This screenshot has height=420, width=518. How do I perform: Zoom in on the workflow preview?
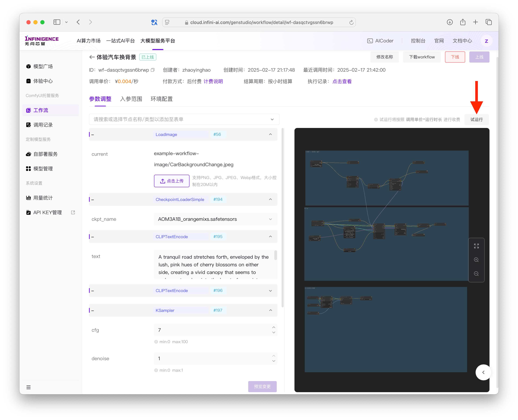click(476, 260)
